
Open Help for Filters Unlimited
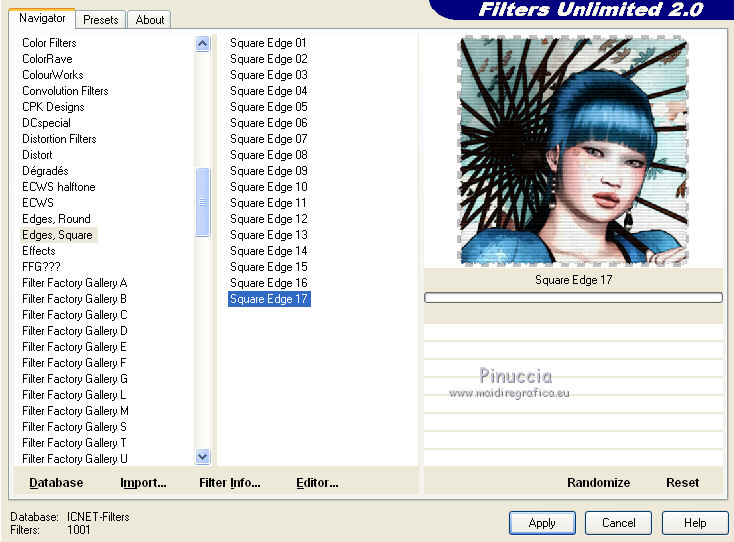(695, 523)
